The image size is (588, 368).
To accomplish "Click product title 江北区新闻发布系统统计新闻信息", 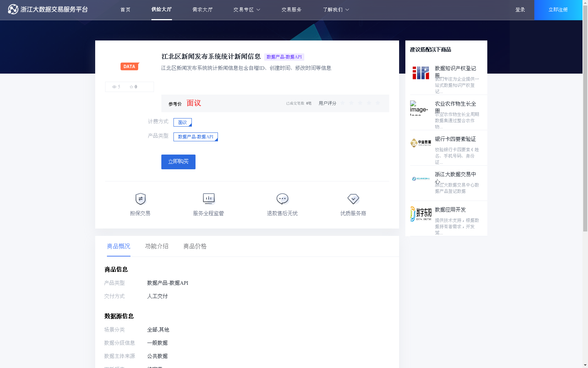I will coord(211,56).
